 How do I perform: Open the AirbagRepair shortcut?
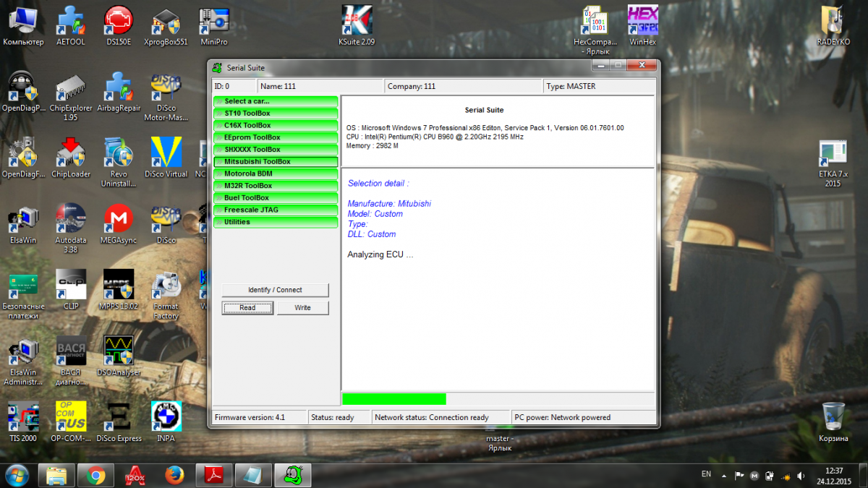[x=119, y=93]
